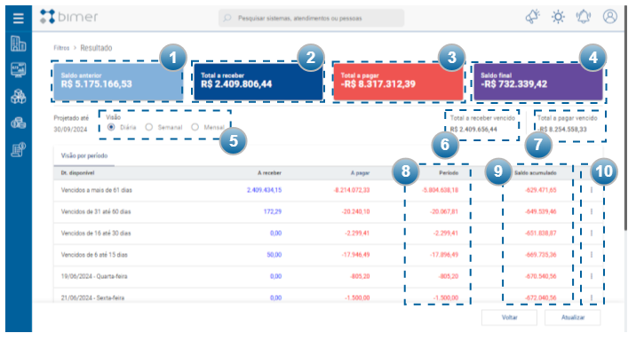Open the options menu for 'Vencidos de 31 até 60 dias'
The width and height of the screenshot is (644, 349).
(x=592, y=211)
